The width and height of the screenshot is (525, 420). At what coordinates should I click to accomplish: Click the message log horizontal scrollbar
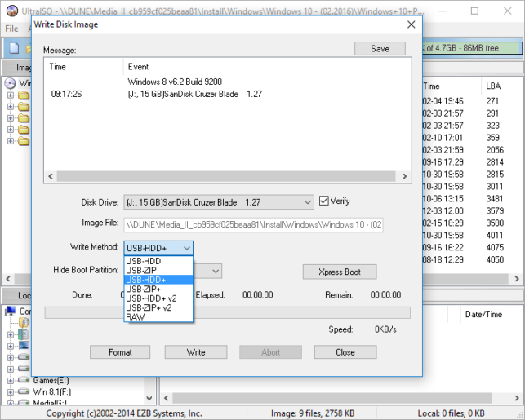[x=228, y=176]
